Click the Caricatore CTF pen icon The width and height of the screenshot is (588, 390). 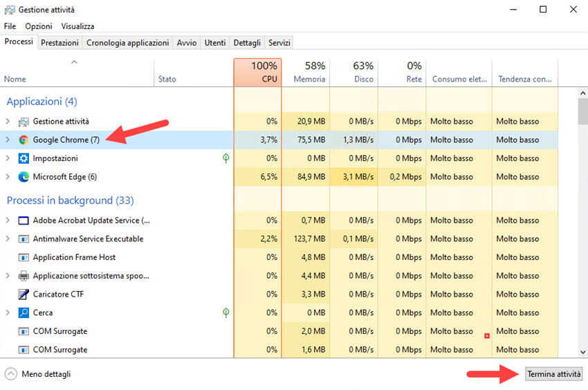click(24, 294)
